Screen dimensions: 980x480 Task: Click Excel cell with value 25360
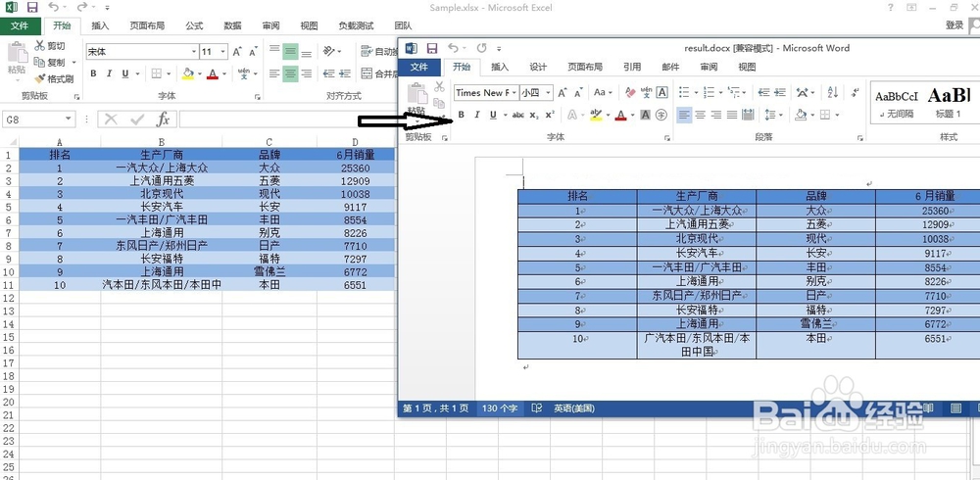click(x=356, y=168)
